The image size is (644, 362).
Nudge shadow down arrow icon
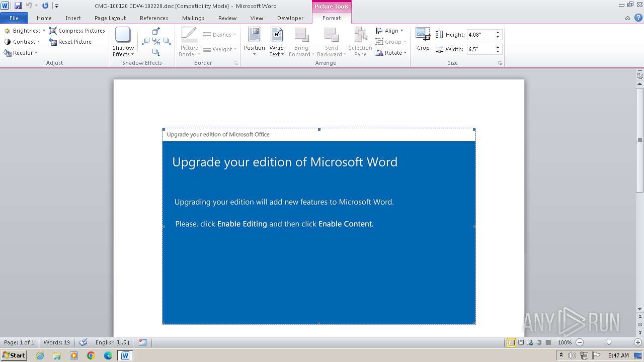tap(156, 52)
